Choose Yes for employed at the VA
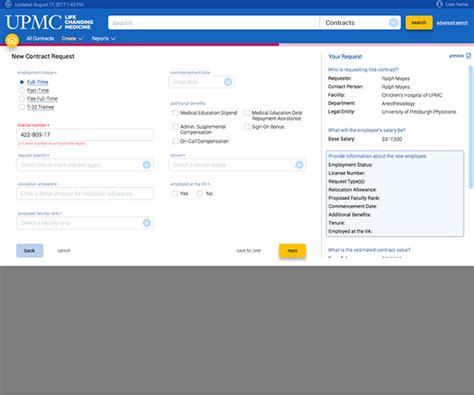Viewport: 474px width, 395px height. [x=175, y=193]
